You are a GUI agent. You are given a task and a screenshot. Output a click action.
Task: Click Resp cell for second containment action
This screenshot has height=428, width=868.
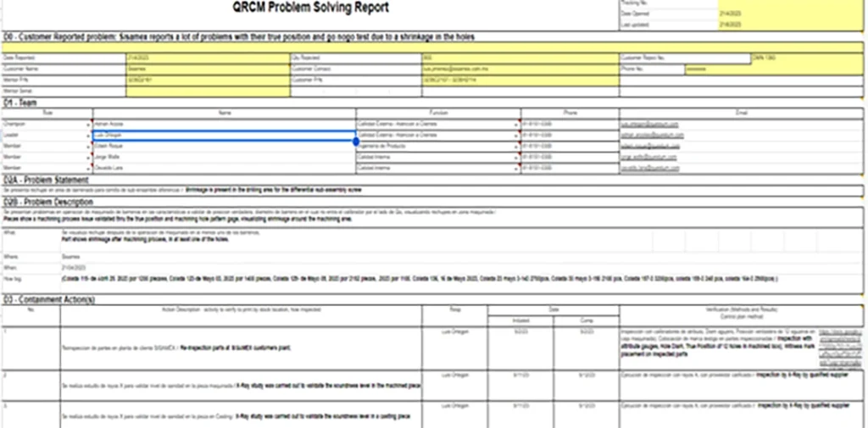point(454,372)
